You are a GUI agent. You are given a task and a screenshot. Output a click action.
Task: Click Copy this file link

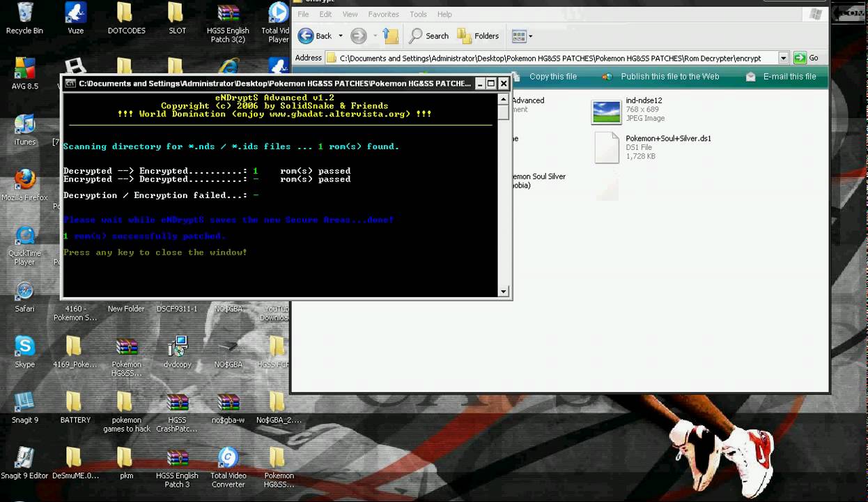click(553, 77)
